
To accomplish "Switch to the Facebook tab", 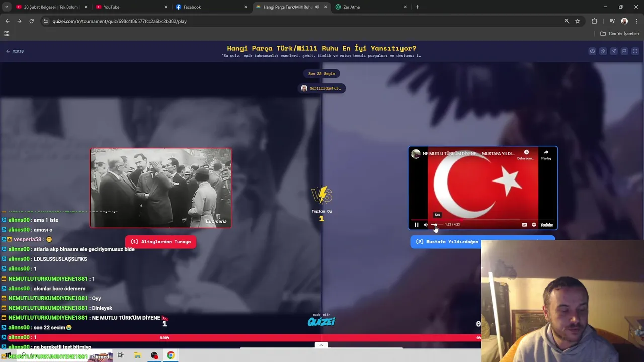I will point(211,7).
